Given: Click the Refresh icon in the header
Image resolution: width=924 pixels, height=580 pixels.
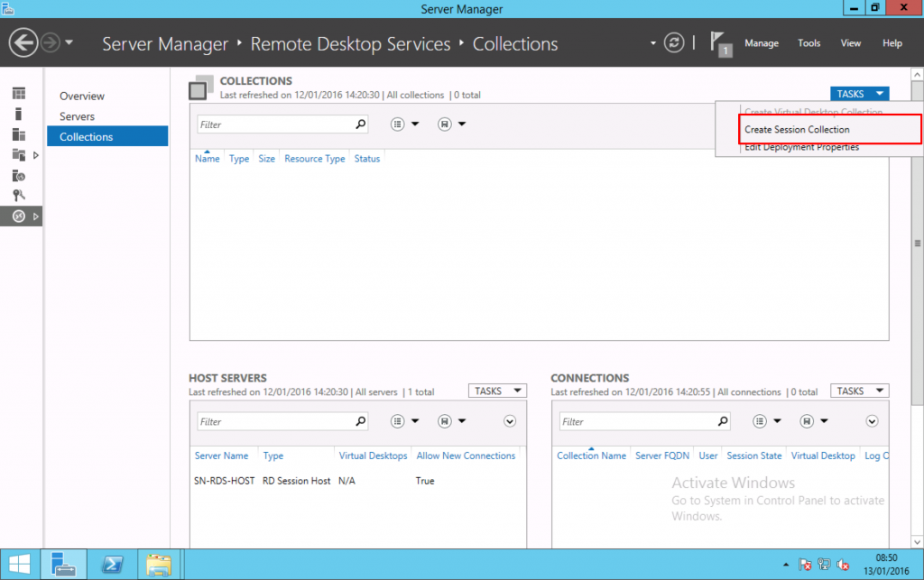Looking at the screenshot, I should (673, 43).
